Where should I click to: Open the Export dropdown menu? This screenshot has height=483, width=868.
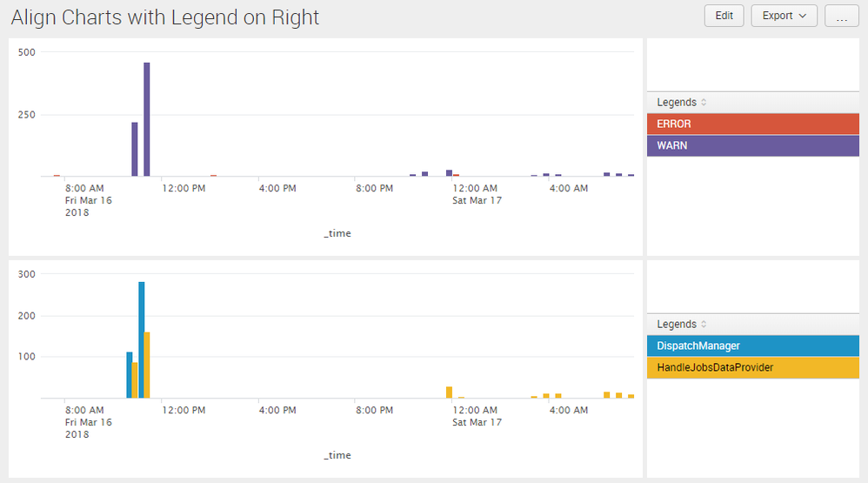[784, 16]
